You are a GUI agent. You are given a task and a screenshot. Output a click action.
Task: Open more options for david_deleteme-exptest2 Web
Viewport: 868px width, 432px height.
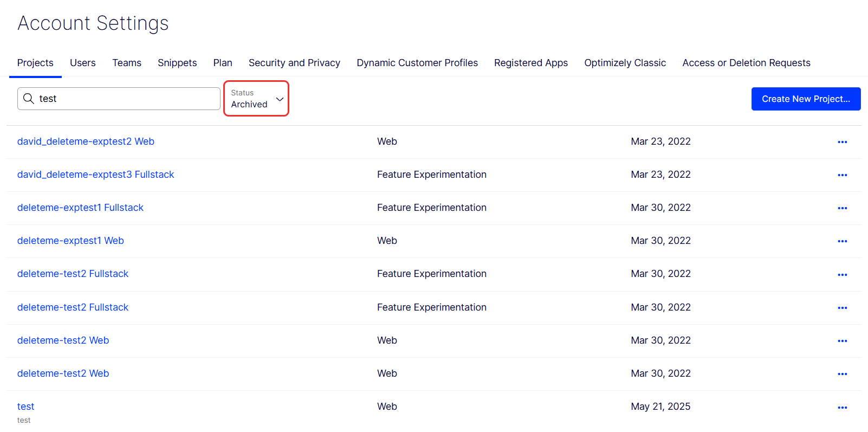842,142
